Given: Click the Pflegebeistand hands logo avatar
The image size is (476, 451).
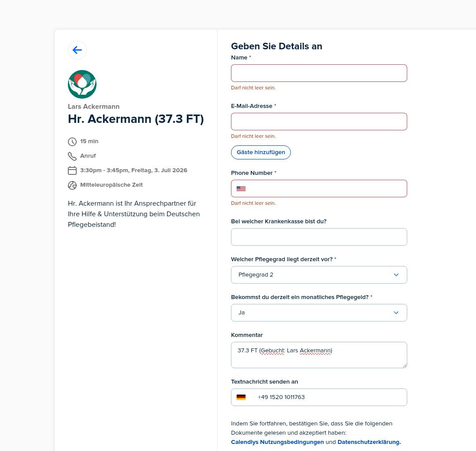Looking at the screenshot, I should coord(82,84).
